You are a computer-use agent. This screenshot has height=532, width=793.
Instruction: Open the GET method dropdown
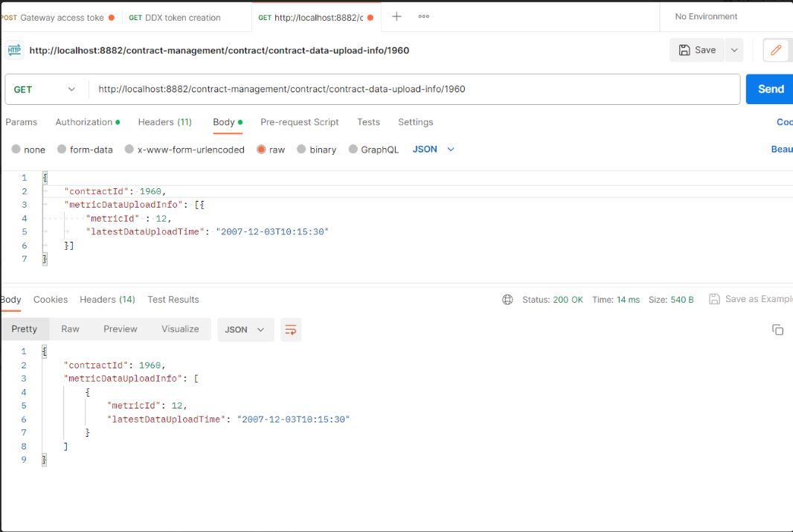tap(45, 89)
